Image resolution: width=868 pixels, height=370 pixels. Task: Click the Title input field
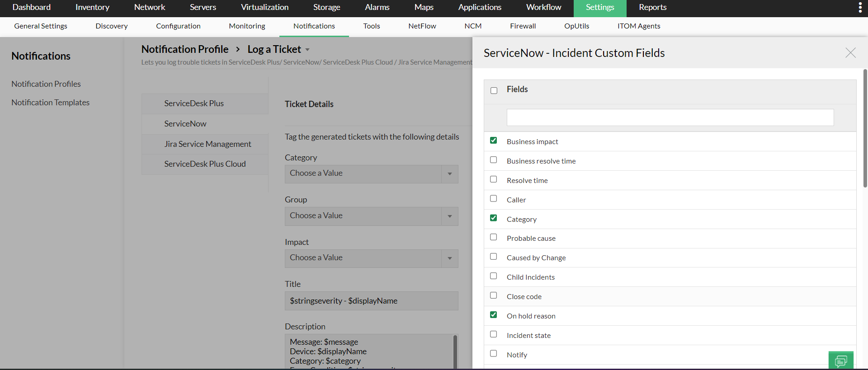point(371,301)
